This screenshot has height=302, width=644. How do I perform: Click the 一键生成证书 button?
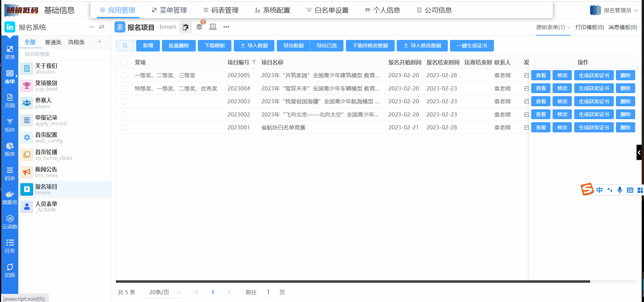(x=472, y=46)
